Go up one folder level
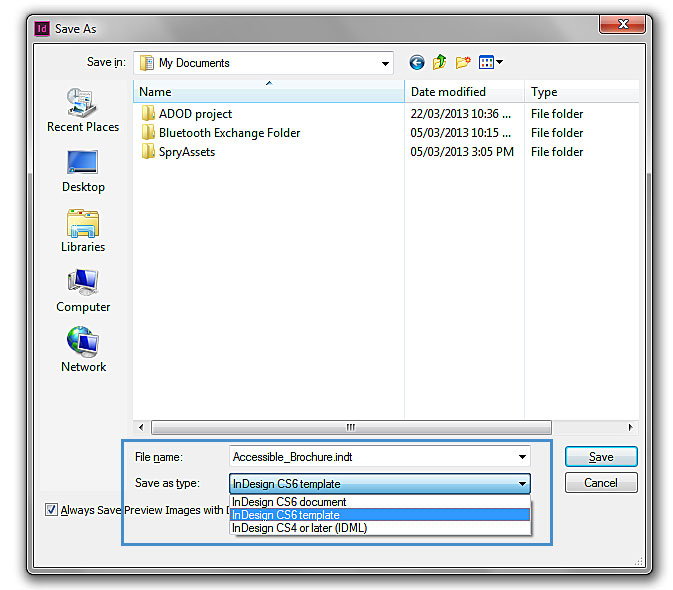 coord(440,63)
